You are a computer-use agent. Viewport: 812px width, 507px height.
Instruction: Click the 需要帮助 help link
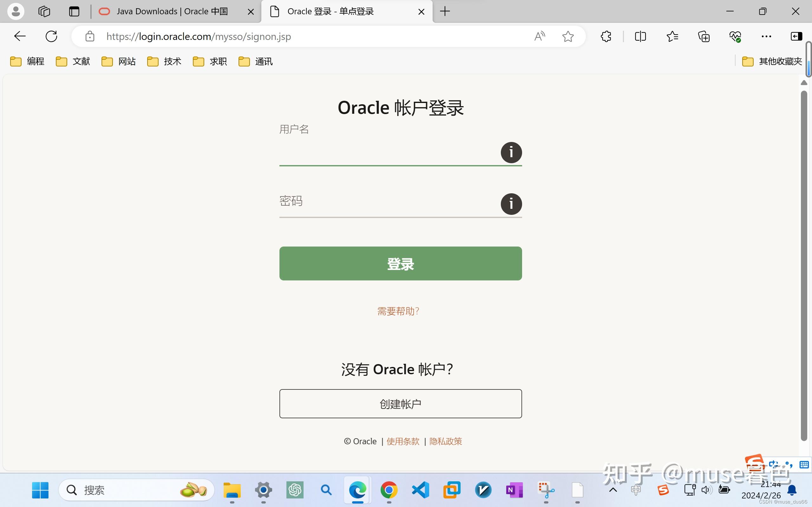[398, 311]
